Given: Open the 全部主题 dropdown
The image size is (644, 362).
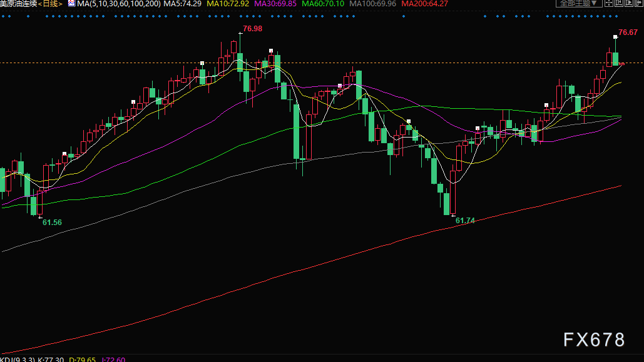Looking at the screenshot, I should point(579,3).
